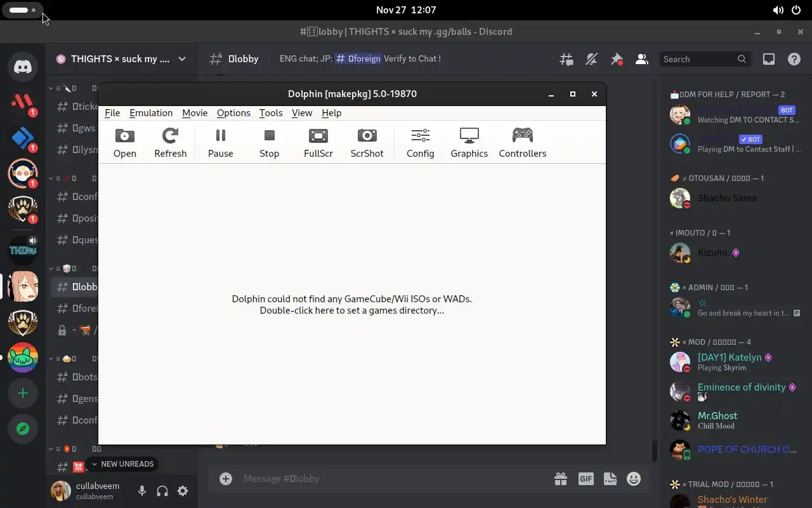
Task: View Mr.Ghost member profile
Action: [x=736, y=420]
